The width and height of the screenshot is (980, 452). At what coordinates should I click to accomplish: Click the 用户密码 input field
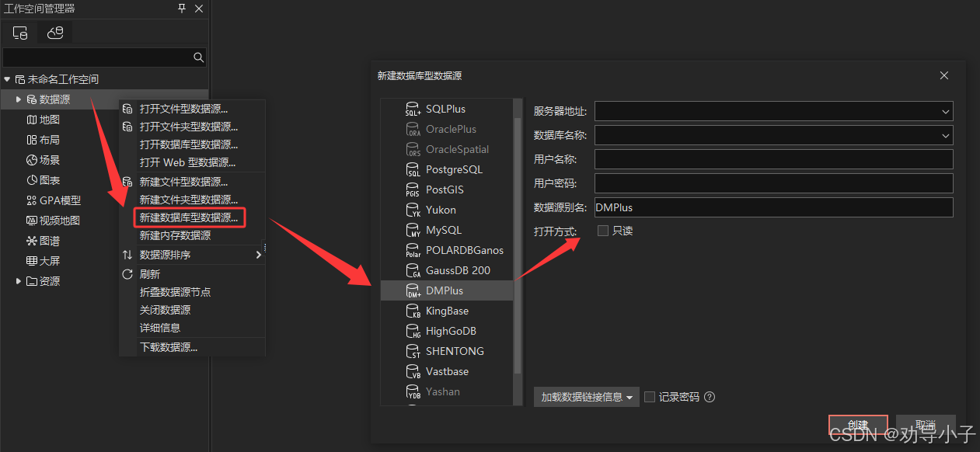click(773, 183)
